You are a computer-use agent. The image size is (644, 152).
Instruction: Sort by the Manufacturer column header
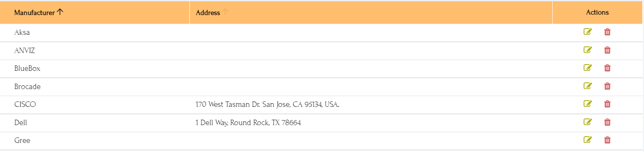pos(34,12)
